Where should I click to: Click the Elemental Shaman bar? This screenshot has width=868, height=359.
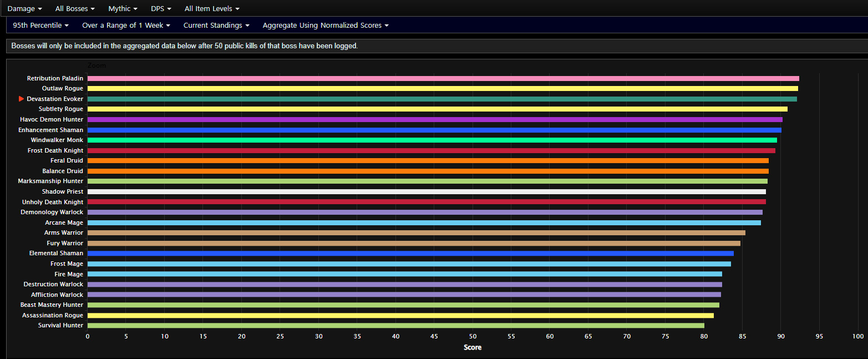(410, 254)
